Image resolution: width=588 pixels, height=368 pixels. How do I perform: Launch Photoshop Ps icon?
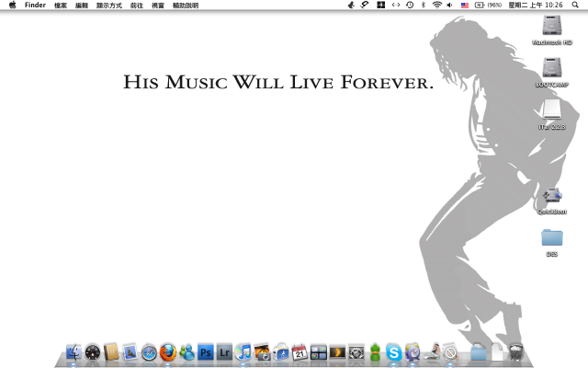(206, 352)
